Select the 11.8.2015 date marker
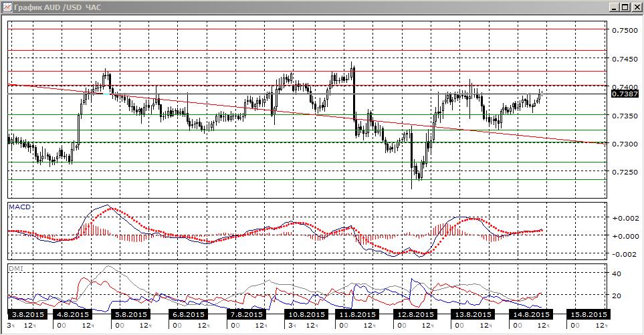644x335 pixels. (x=356, y=314)
